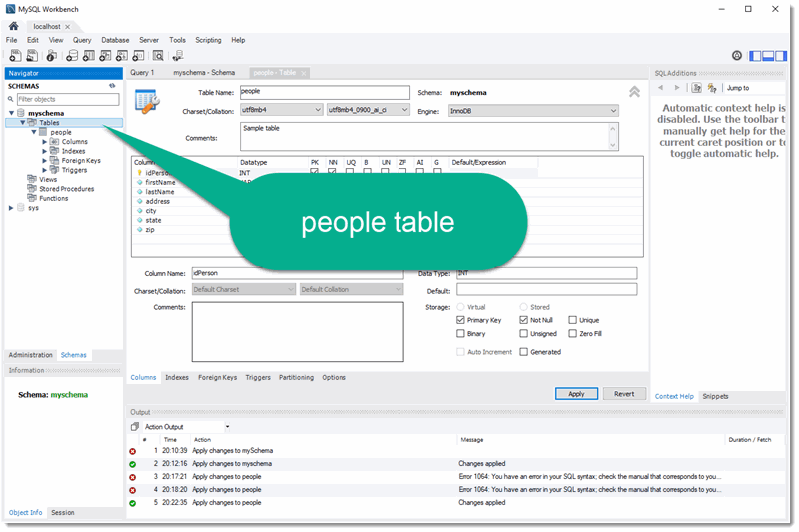
Task: Enable the Zero Fill checkbox
Action: [572, 334]
